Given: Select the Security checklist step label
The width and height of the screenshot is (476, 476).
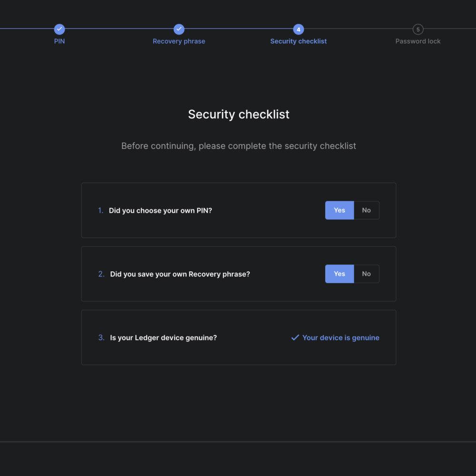Looking at the screenshot, I should coord(298,41).
